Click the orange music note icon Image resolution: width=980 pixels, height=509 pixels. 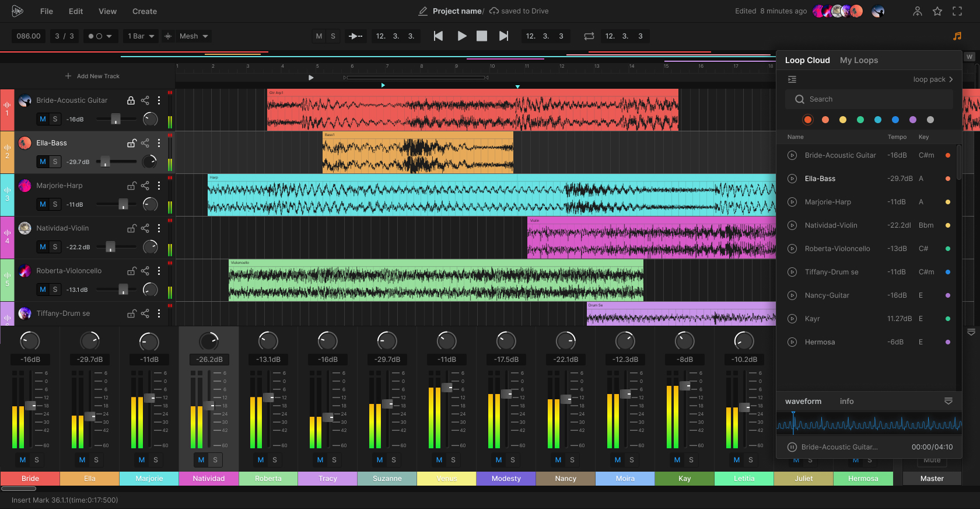tap(957, 36)
